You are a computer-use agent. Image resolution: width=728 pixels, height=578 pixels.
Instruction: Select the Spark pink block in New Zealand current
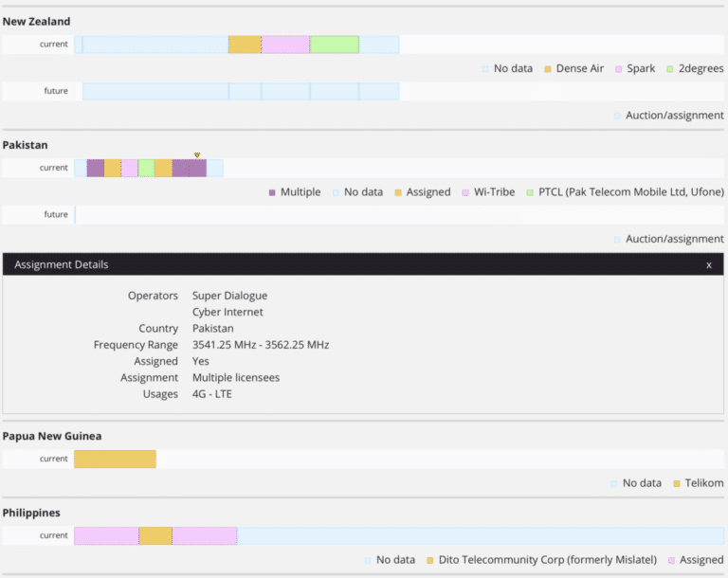pos(285,45)
